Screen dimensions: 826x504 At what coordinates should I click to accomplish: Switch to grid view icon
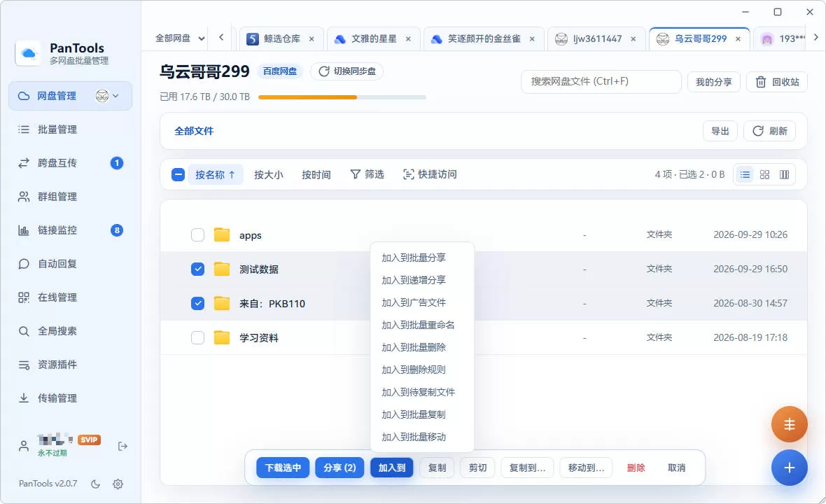point(765,174)
